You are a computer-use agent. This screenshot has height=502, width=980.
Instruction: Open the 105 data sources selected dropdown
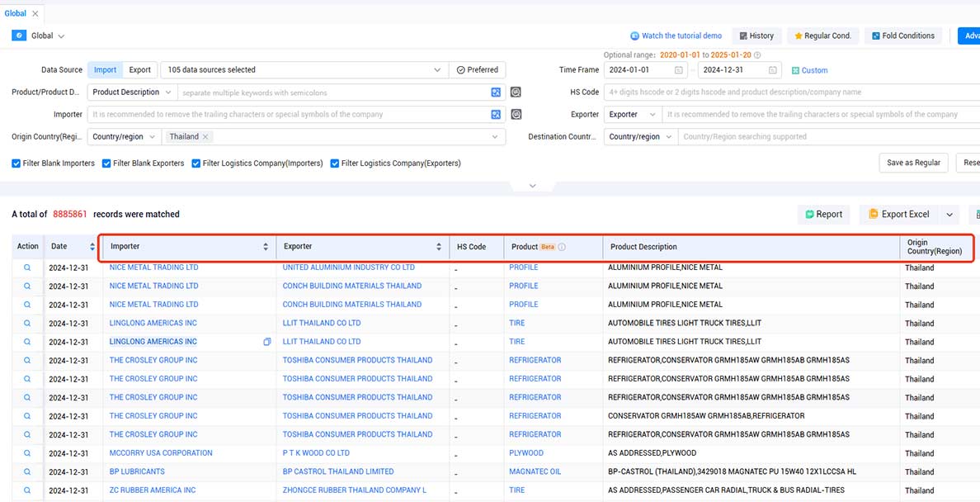pyautogui.click(x=304, y=69)
